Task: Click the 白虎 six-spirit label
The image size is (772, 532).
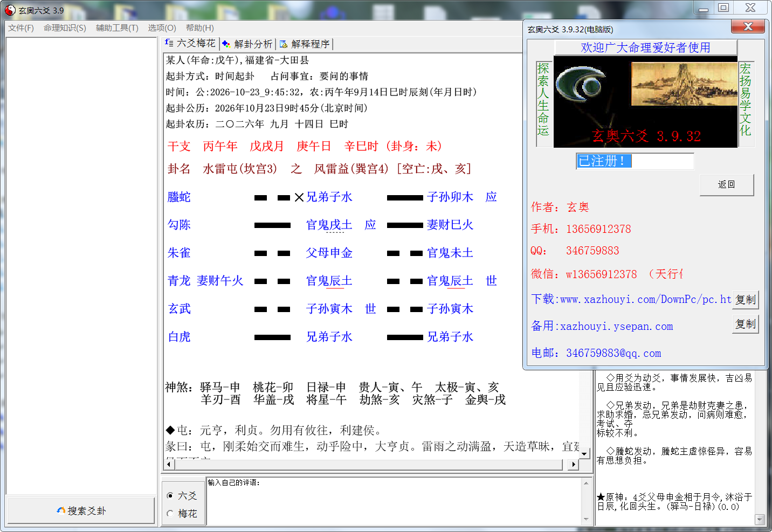Action: coord(179,337)
